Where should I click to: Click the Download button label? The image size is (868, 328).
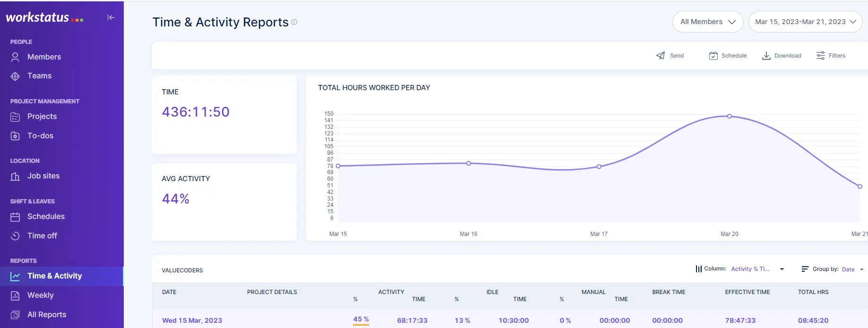click(x=788, y=56)
